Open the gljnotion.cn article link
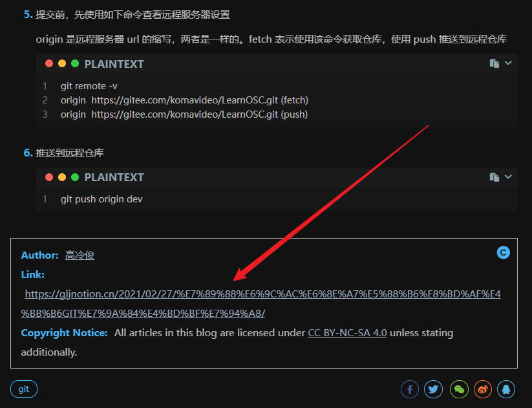 (261, 303)
